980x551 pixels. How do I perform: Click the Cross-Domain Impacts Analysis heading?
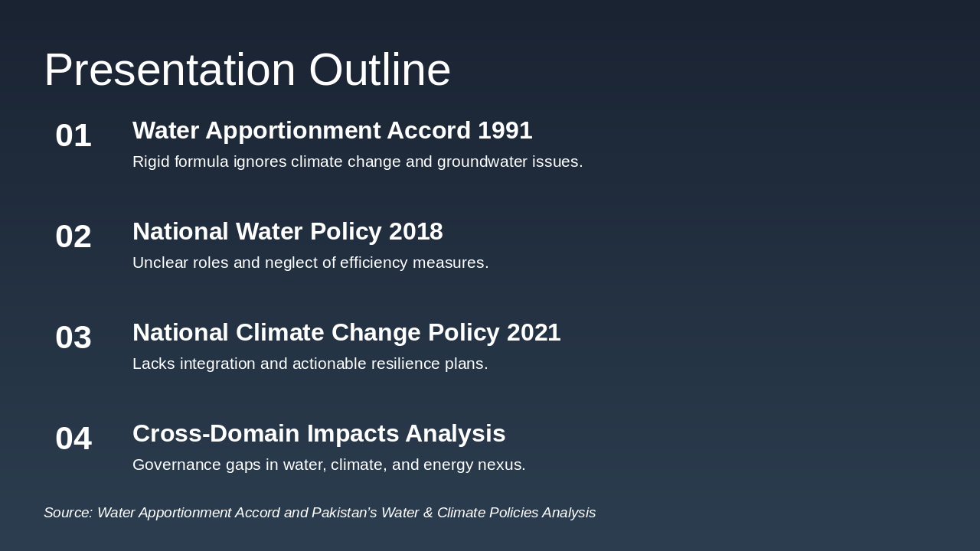tap(318, 434)
